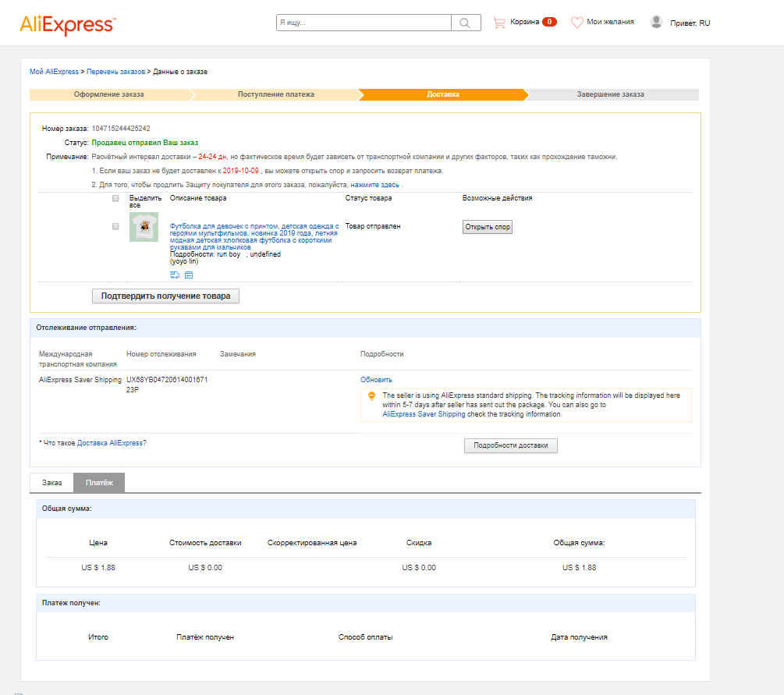Click status text 'Продавец отправил Ваш заказ'
This screenshot has height=695, width=784.
145,143
